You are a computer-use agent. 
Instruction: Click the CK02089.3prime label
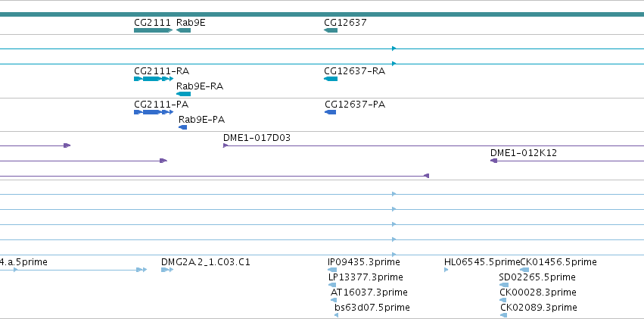pyautogui.click(x=539, y=308)
